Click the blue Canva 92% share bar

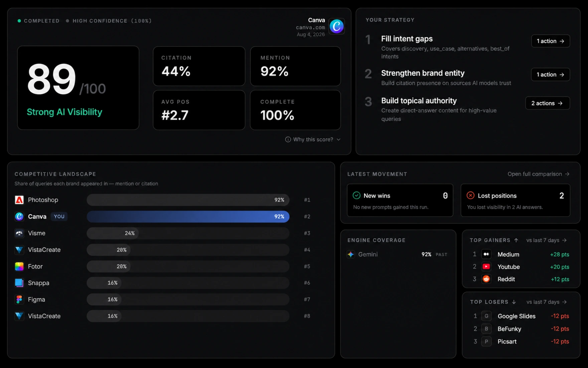pos(188,216)
